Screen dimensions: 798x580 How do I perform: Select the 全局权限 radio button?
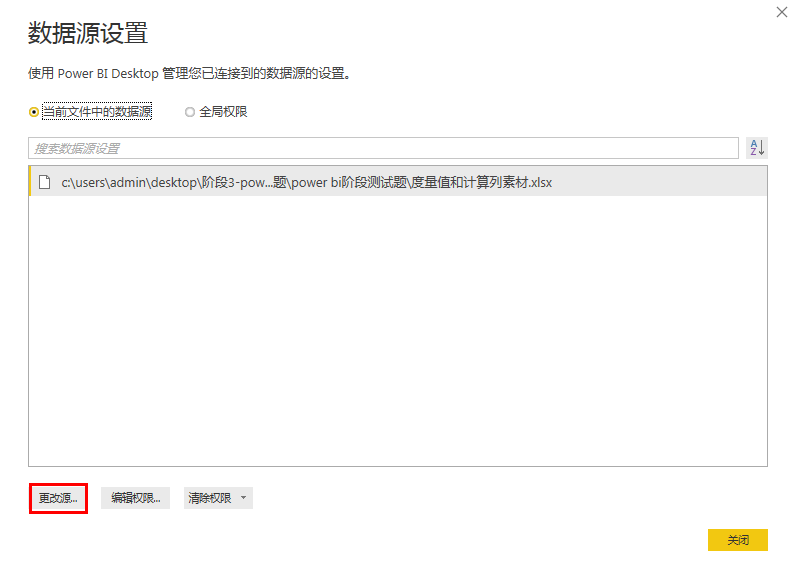190,112
